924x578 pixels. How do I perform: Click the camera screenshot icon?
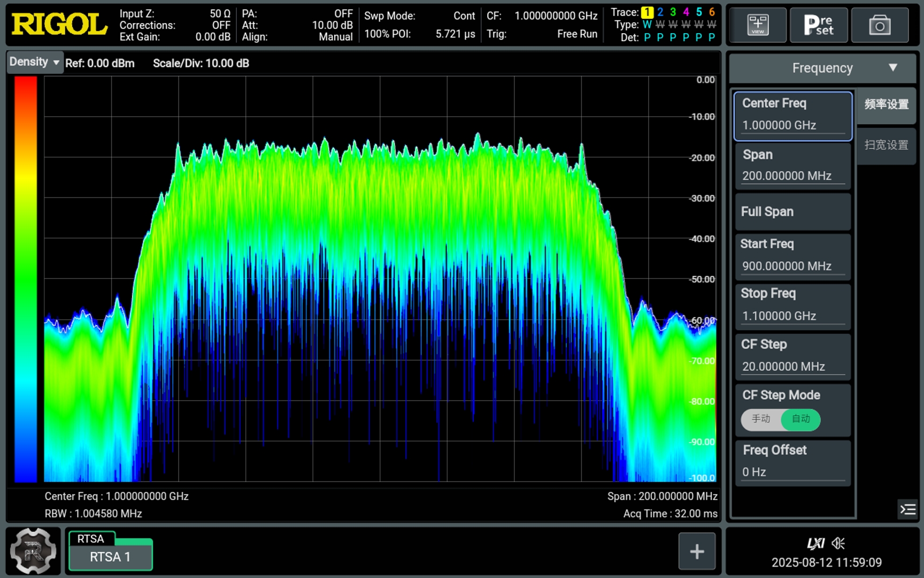(880, 25)
